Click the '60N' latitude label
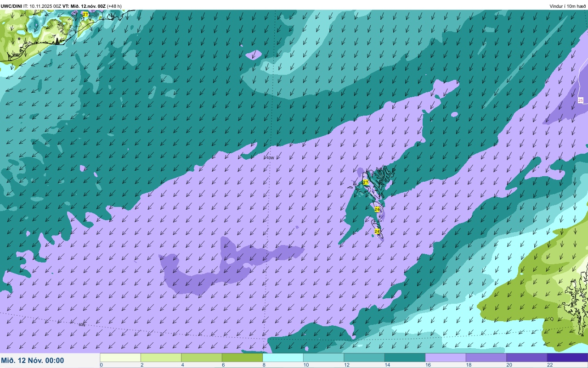Viewport: 588px width, 368px height. (82, 325)
